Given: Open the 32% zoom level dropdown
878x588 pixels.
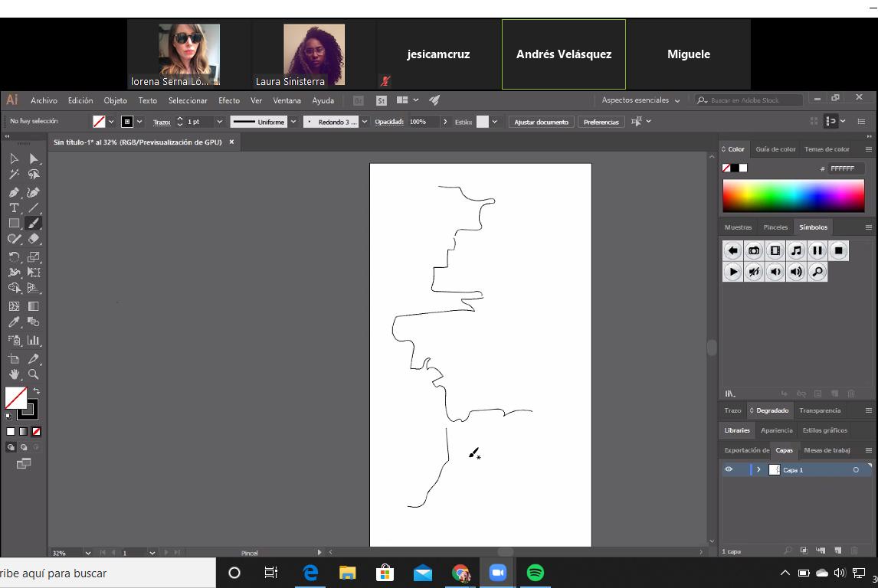Looking at the screenshot, I should 88,553.
